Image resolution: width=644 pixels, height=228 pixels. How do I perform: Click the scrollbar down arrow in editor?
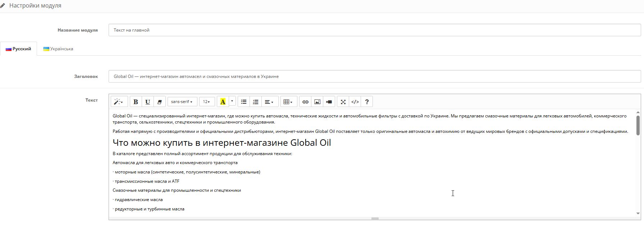coord(638,213)
